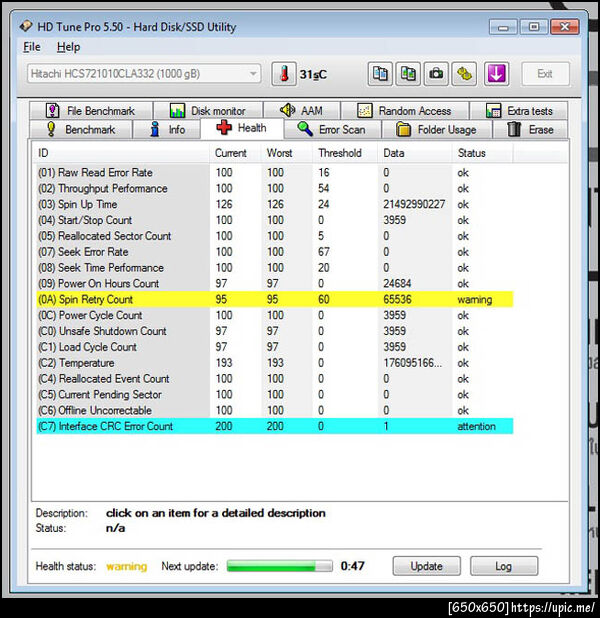Click the red cross Health icon
Screen dimensions: 600x618
pyautogui.click(x=224, y=128)
